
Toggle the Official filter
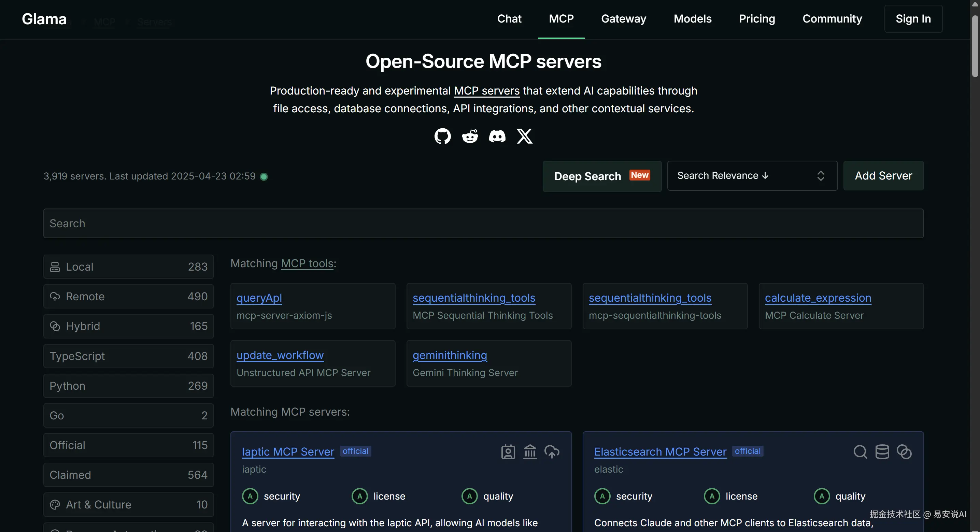pyautogui.click(x=129, y=445)
